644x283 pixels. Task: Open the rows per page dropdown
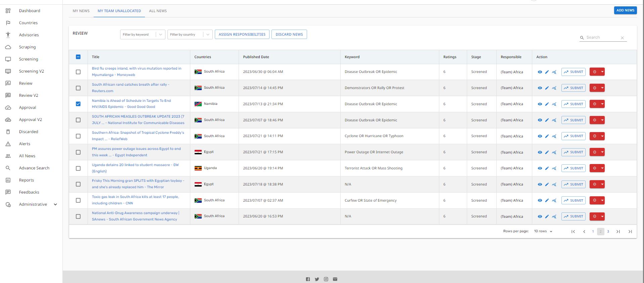543,231
